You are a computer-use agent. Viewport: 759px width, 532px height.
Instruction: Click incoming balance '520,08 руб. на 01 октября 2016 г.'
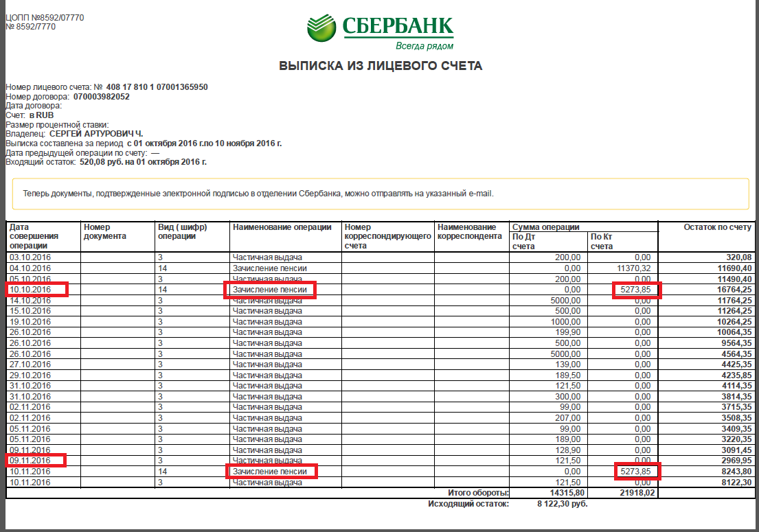pyautogui.click(x=144, y=161)
